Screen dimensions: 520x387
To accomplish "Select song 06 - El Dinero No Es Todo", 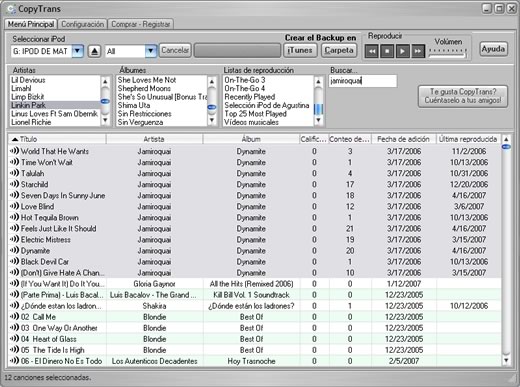I will [x=254, y=361].
